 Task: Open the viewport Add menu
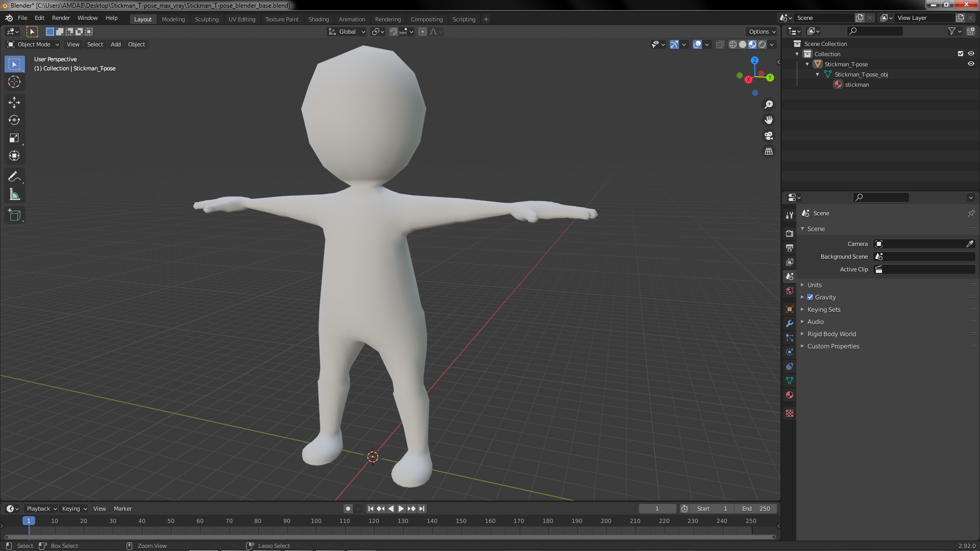click(x=116, y=44)
